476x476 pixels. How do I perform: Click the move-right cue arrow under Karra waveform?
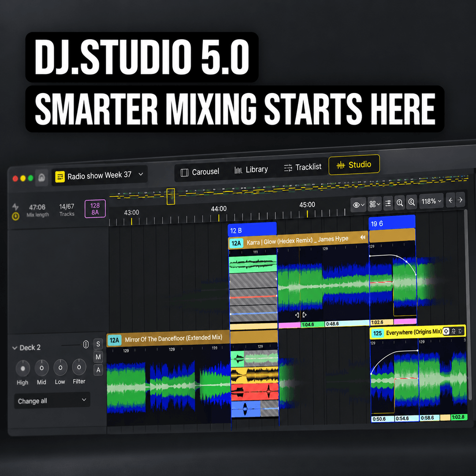[x=304, y=315]
